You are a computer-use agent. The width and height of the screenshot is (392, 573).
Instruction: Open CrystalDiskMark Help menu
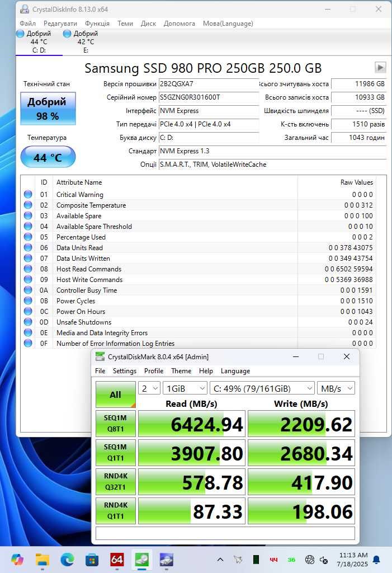206,370
